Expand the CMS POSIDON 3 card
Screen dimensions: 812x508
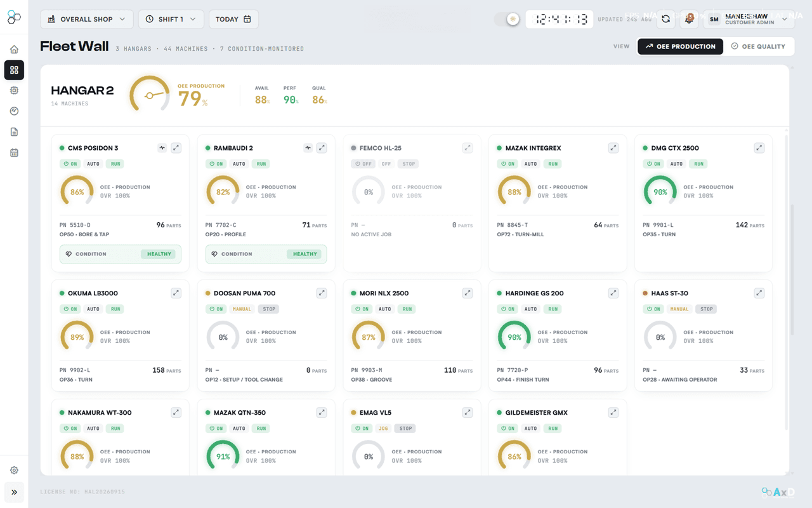pos(176,148)
